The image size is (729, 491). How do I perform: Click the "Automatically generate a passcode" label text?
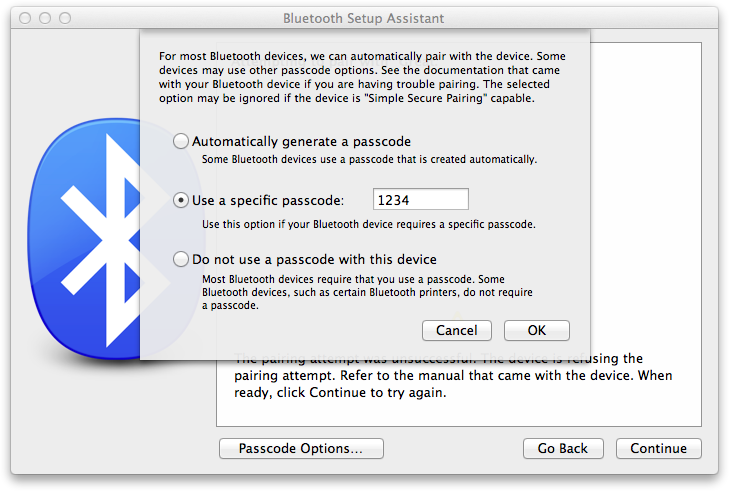(x=301, y=141)
